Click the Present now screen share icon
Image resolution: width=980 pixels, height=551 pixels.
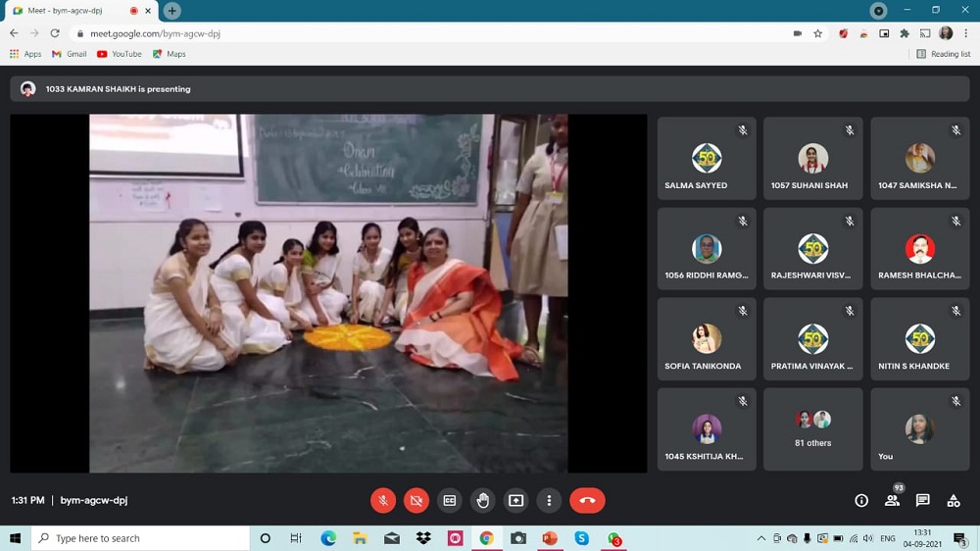(x=515, y=500)
